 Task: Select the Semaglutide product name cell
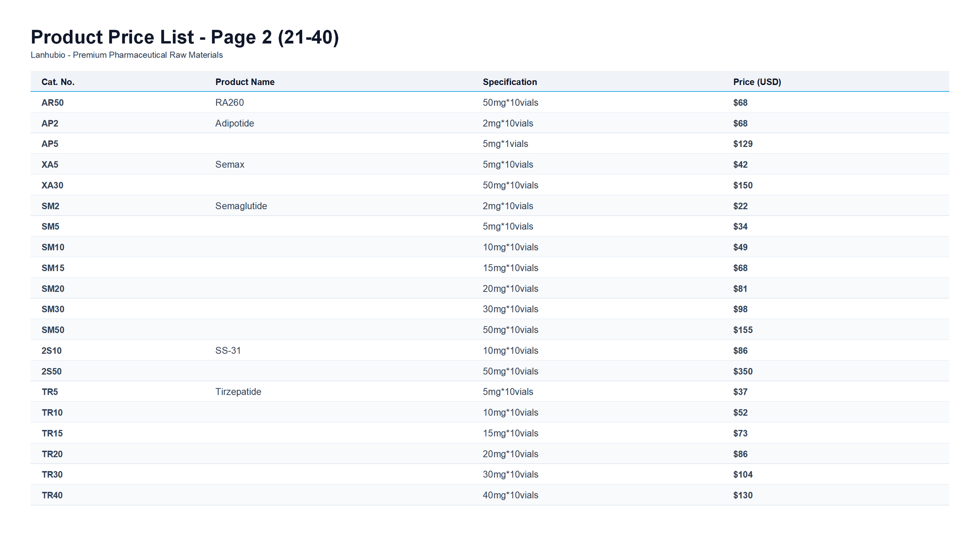tap(241, 206)
